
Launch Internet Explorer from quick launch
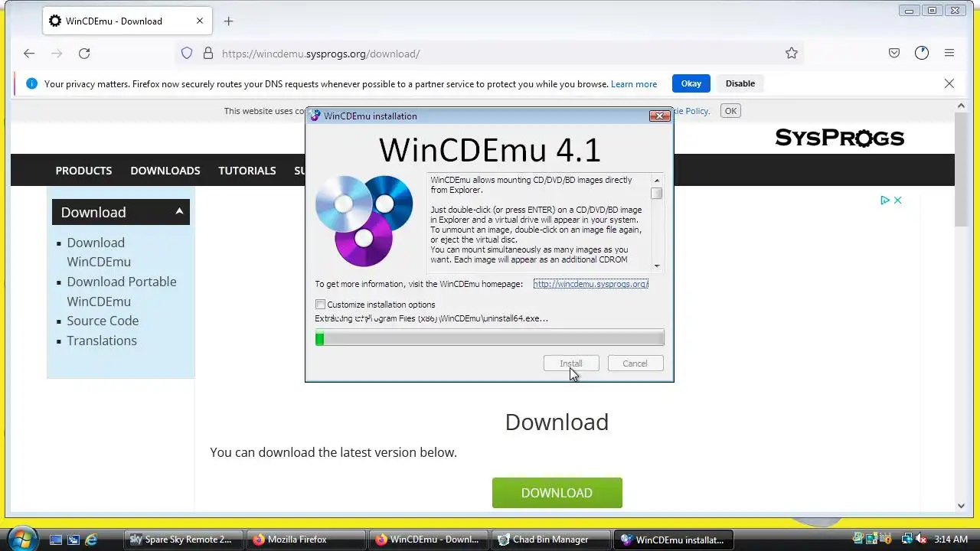91,540
